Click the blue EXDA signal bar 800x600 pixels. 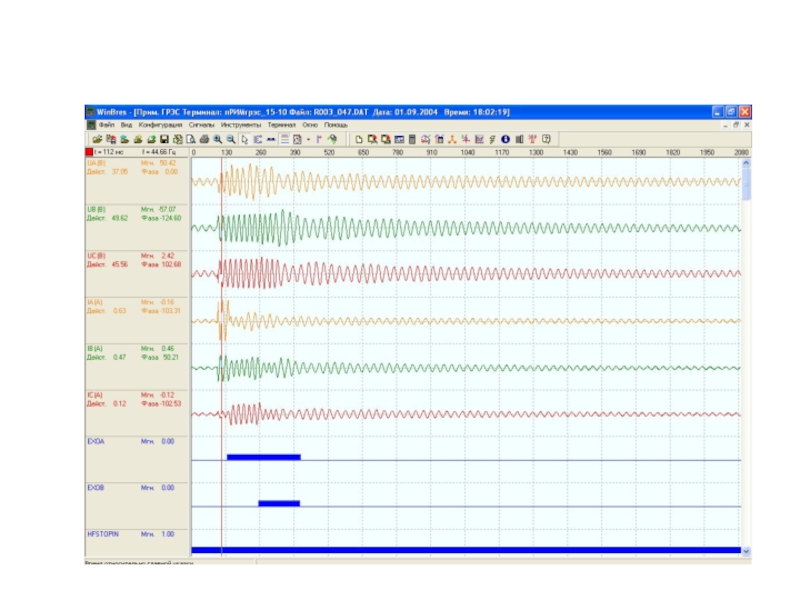tap(263, 457)
